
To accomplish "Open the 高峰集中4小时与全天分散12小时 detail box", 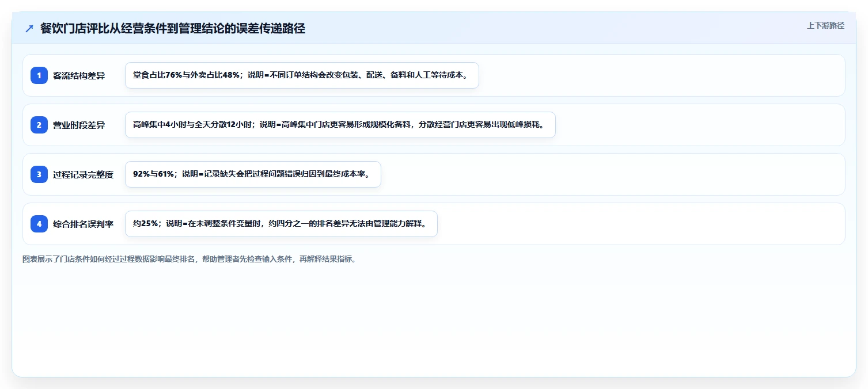I will tap(340, 125).
